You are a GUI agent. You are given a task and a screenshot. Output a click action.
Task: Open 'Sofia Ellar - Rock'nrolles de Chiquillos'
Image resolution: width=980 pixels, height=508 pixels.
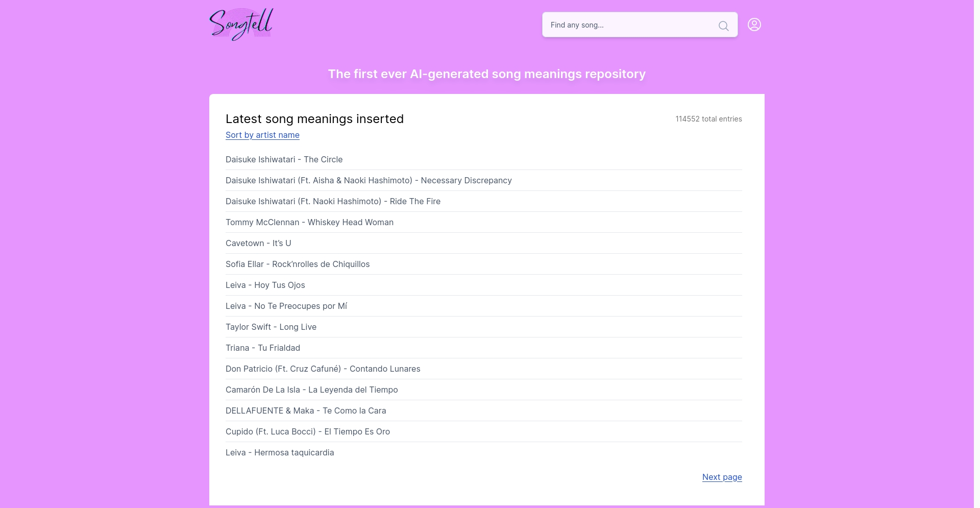[x=298, y=264]
